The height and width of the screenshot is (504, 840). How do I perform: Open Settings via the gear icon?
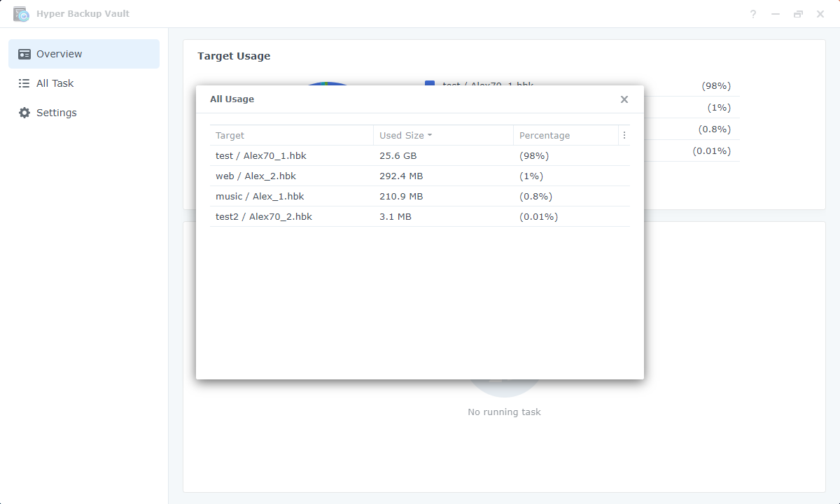click(24, 113)
